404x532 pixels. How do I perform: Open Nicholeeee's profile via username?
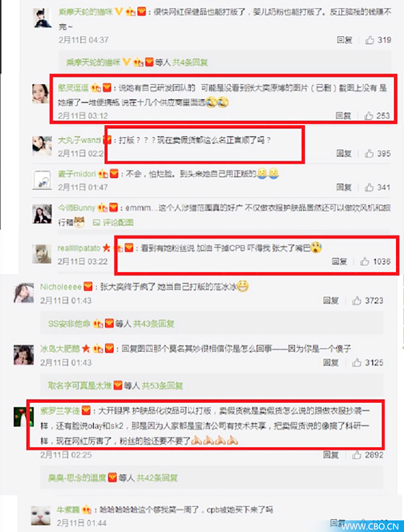61,287
